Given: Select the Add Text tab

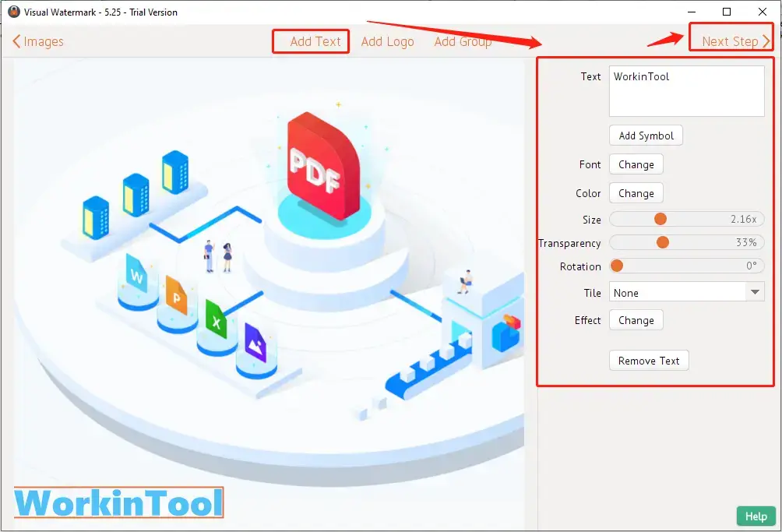Looking at the screenshot, I should [315, 42].
